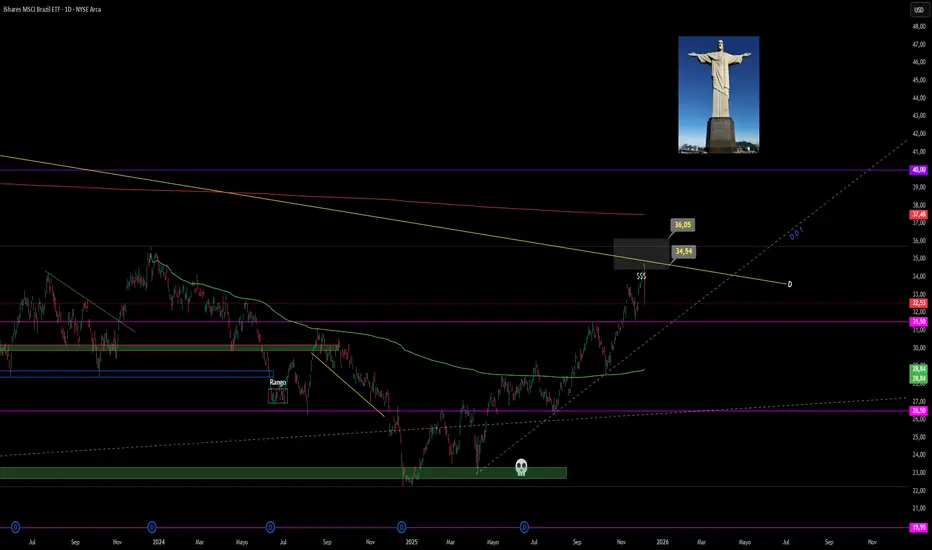Open the USD currency selector
The image size is (932, 550).
(x=919, y=10)
